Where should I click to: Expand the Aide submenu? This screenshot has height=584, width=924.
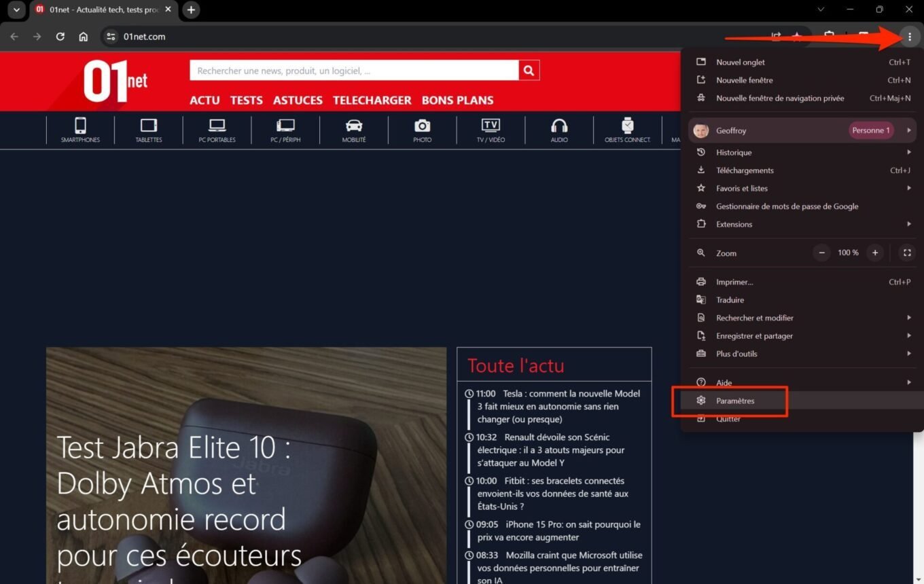pos(908,382)
